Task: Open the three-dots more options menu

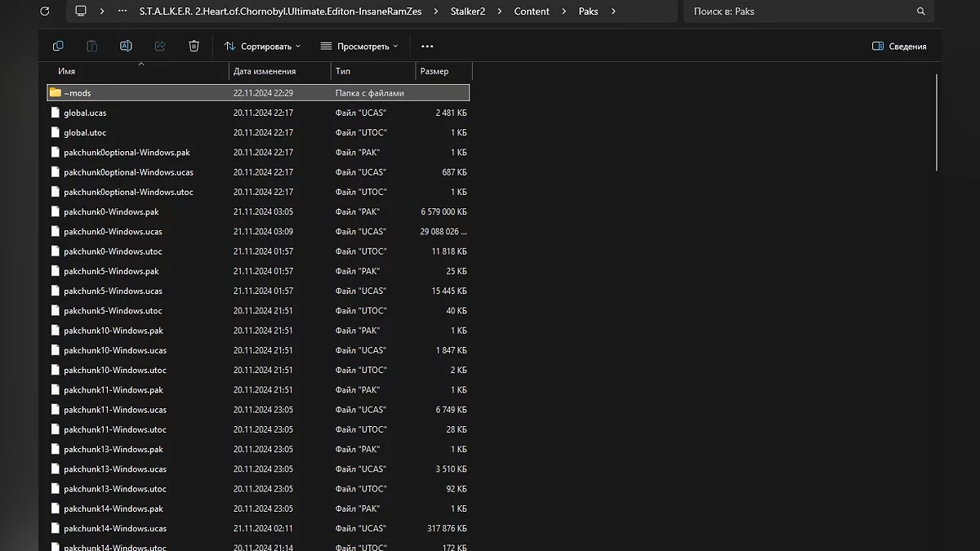Action: click(427, 47)
